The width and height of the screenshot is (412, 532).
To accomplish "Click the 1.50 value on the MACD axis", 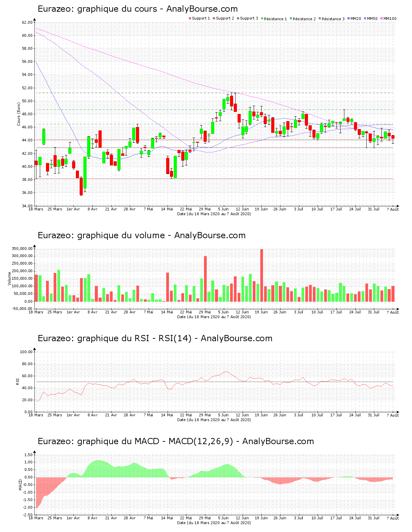I will [x=28, y=455].
